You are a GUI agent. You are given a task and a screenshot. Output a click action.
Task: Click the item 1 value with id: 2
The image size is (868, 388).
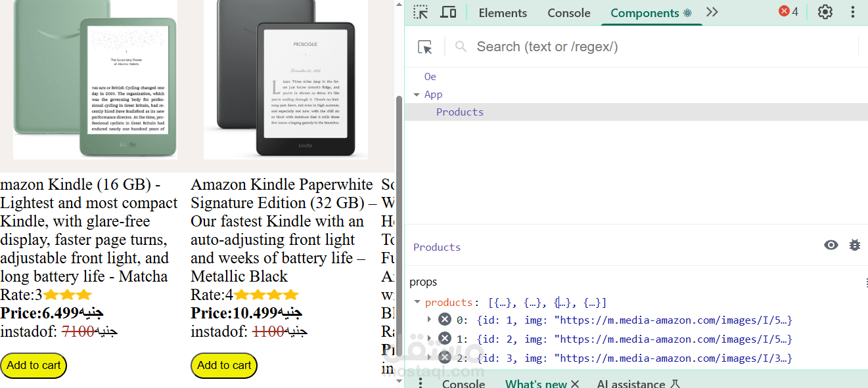coord(635,339)
